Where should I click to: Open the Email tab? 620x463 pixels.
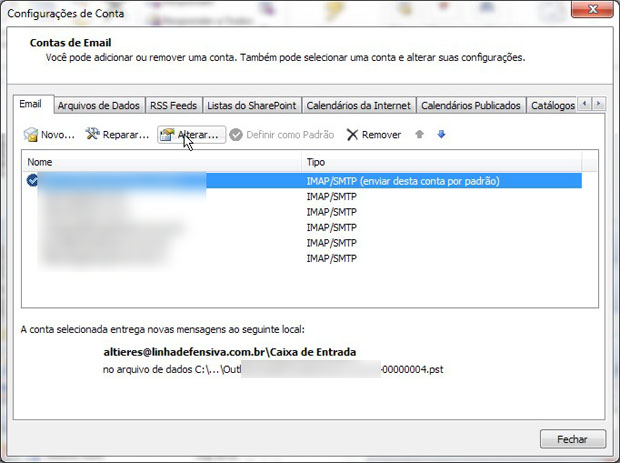click(32, 105)
